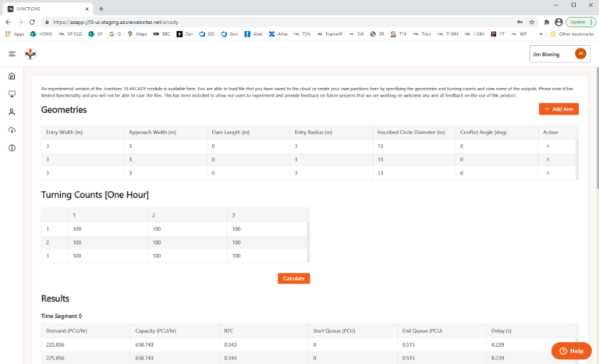The height and width of the screenshot is (364, 599).
Task: Open the info icon in sidebar
Action: [12, 148]
